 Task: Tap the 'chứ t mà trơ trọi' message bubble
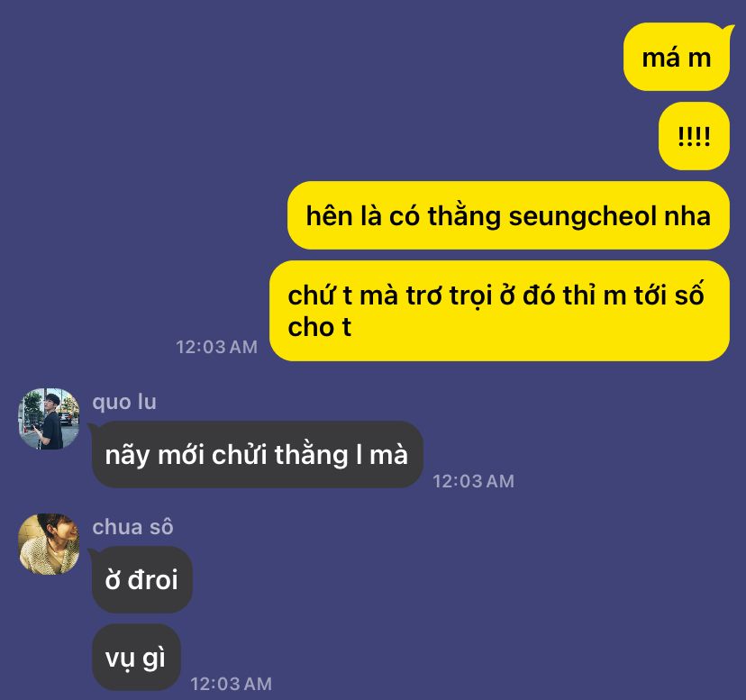(499, 311)
